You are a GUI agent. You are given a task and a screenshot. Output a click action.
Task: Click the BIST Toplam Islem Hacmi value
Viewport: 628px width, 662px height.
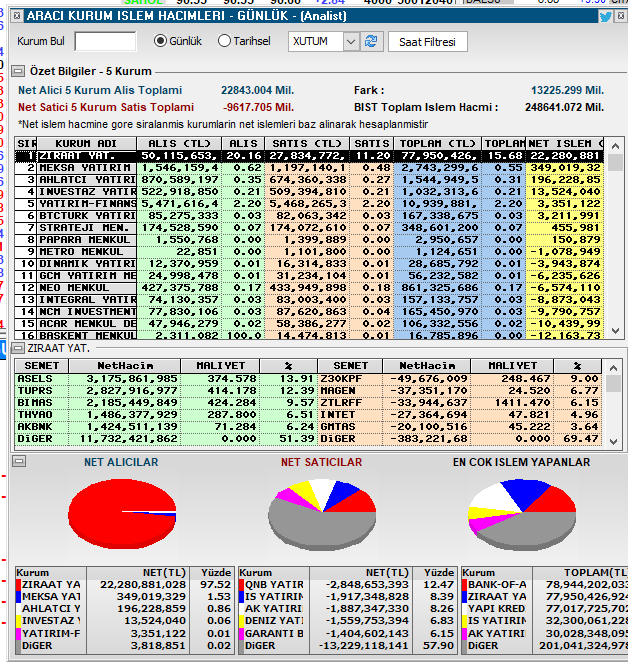coord(564,108)
